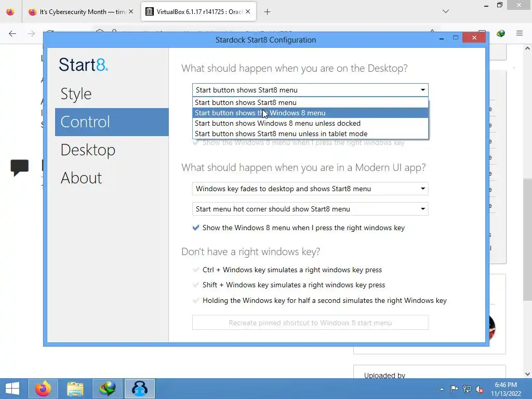Click Firefox back navigation arrow
The height and width of the screenshot is (399, 532).
(12, 33)
